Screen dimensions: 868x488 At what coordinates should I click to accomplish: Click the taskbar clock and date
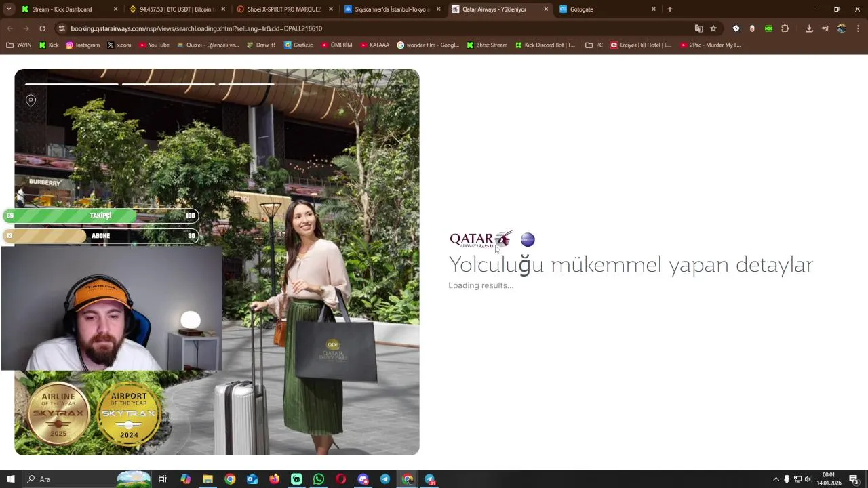[x=829, y=479]
